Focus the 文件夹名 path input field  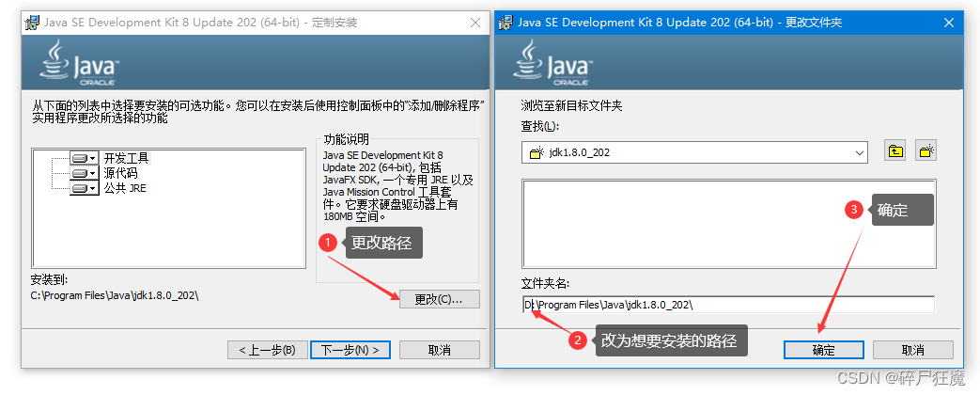click(728, 305)
